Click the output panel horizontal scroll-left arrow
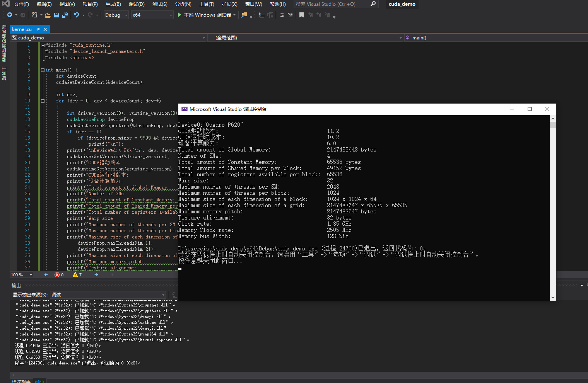Image resolution: width=588 pixels, height=383 pixels. pyautogui.click(x=13, y=375)
